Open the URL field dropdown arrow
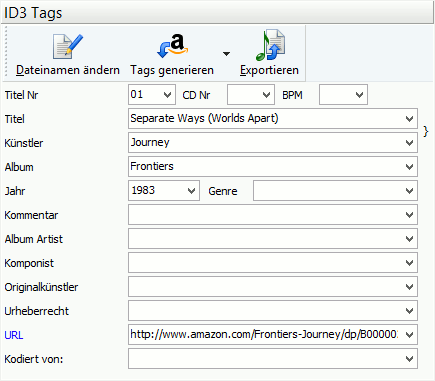The height and width of the screenshot is (381, 435). coord(409,335)
